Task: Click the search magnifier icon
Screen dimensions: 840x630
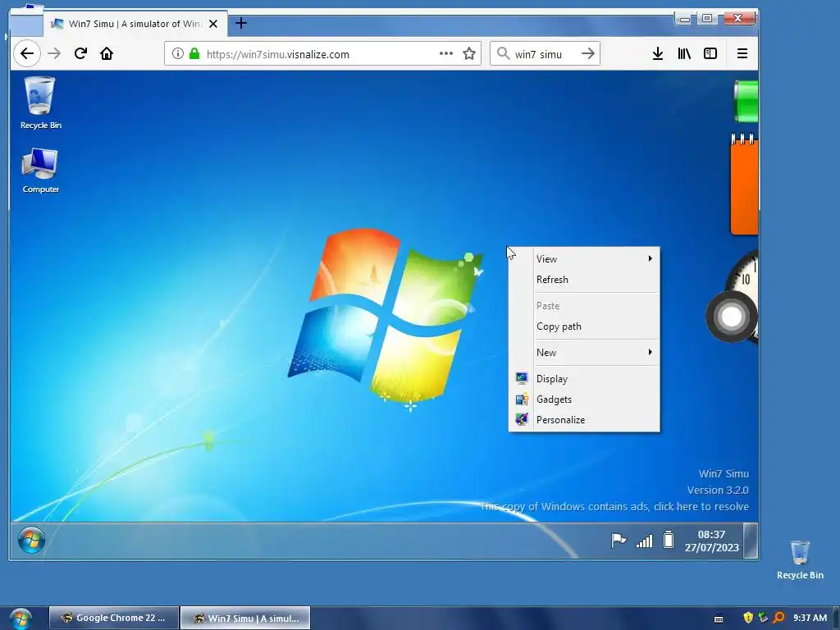Action: 503,53
